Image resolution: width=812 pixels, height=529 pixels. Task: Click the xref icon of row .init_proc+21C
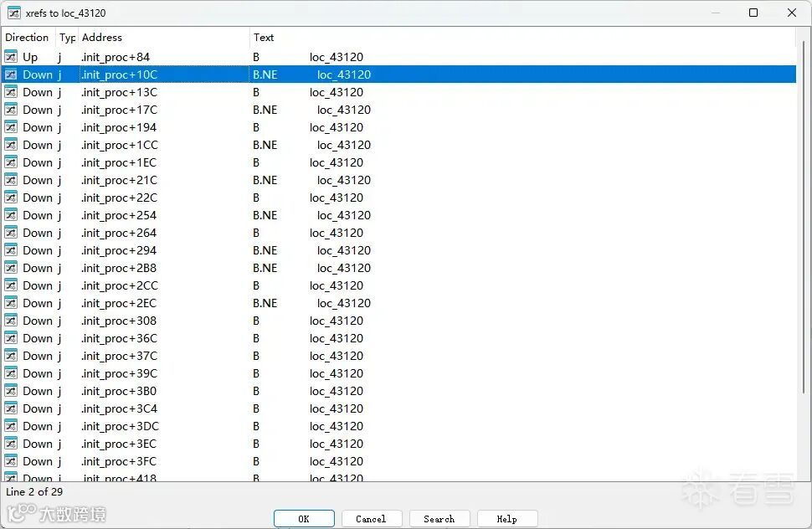click(11, 180)
